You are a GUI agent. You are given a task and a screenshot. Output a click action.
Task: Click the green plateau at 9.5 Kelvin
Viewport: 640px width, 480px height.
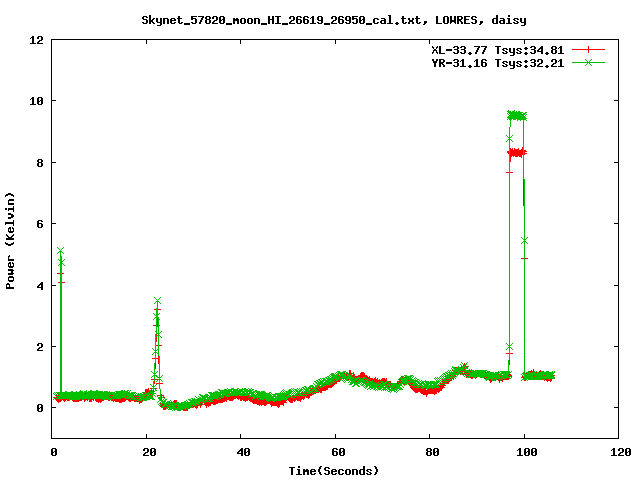517,116
